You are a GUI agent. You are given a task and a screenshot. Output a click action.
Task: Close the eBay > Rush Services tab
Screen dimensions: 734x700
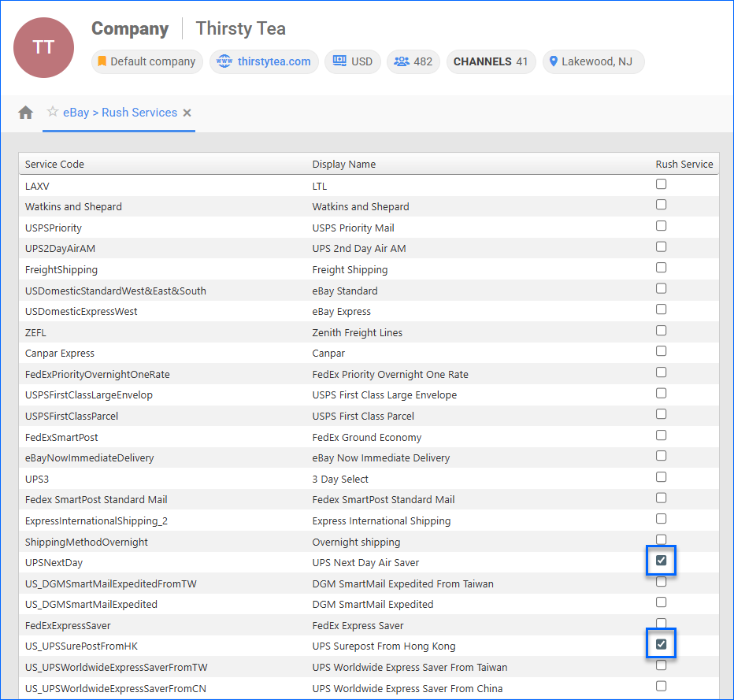[187, 113]
